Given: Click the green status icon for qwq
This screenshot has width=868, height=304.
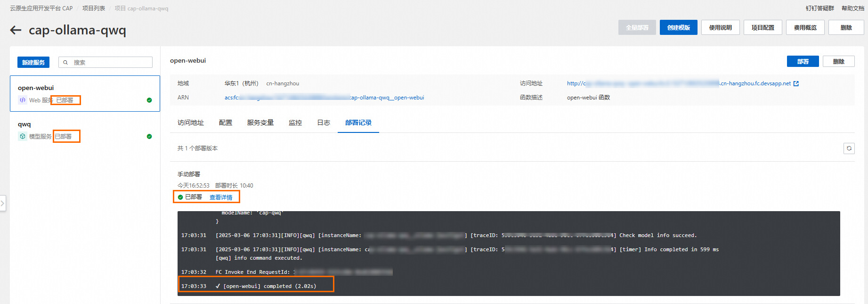Looking at the screenshot, I should [x=149, y=137].
